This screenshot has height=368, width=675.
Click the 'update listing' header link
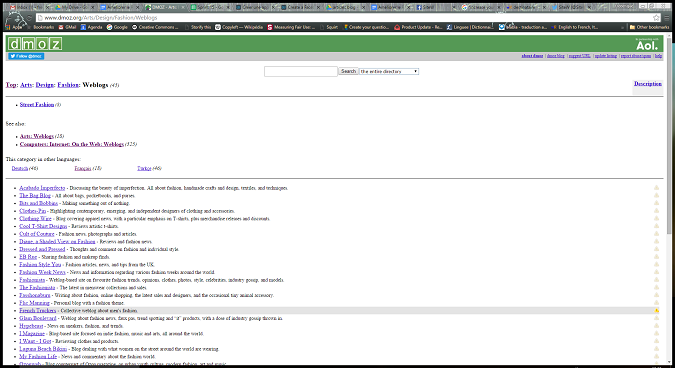click(606, 56)
